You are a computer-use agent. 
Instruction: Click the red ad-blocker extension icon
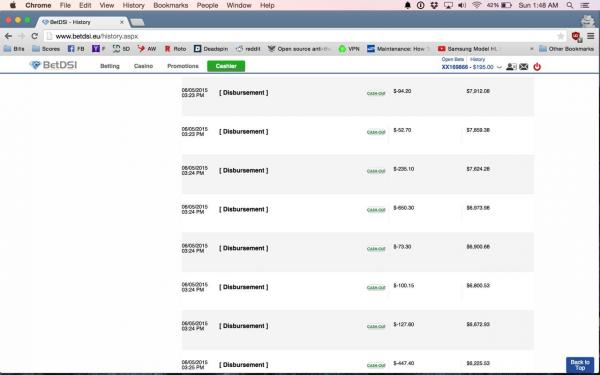click(576, 36)
